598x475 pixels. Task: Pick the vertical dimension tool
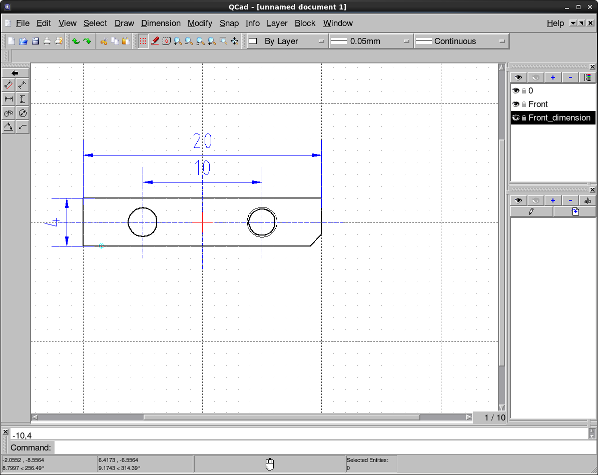pos(23,99)
